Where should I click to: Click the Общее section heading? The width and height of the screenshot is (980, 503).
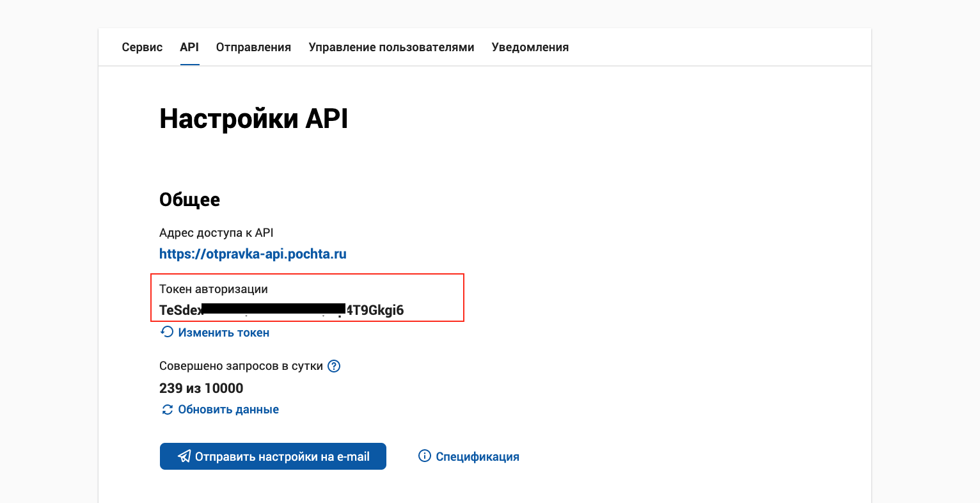click(x=189, y=200)
